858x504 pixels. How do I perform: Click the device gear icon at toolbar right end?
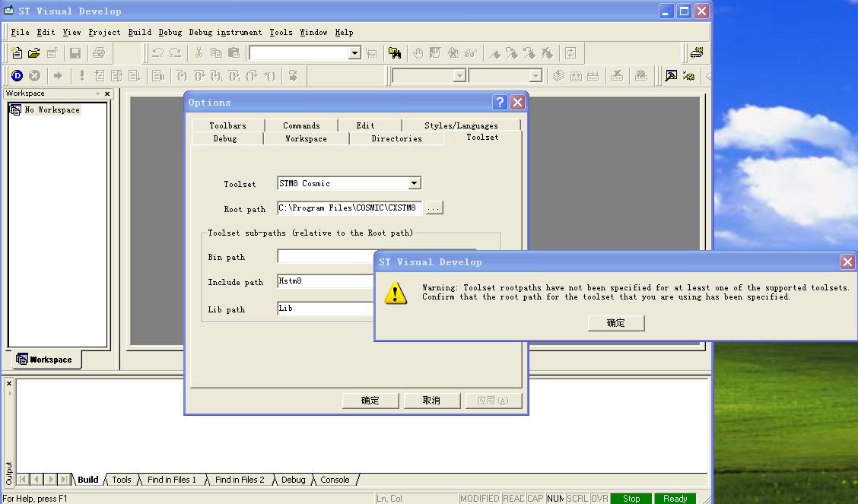pos(697,53)
